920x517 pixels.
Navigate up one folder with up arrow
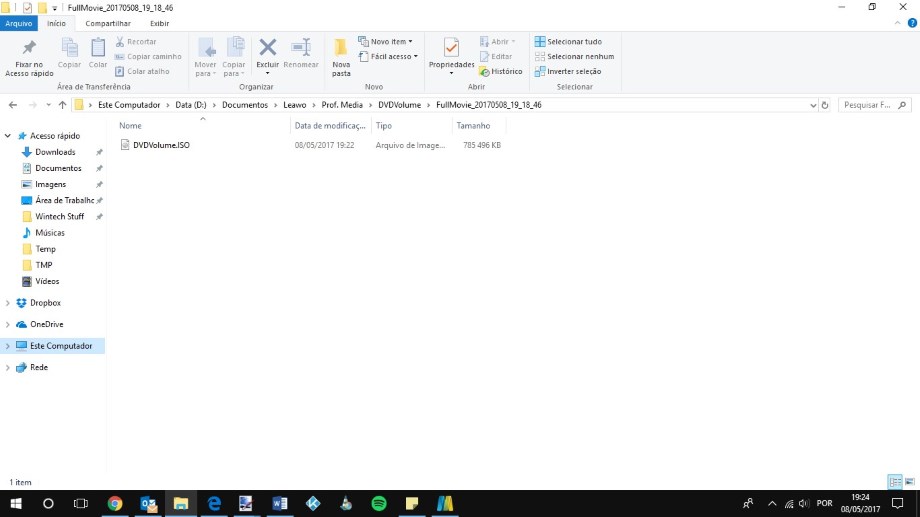click(62, 105)
